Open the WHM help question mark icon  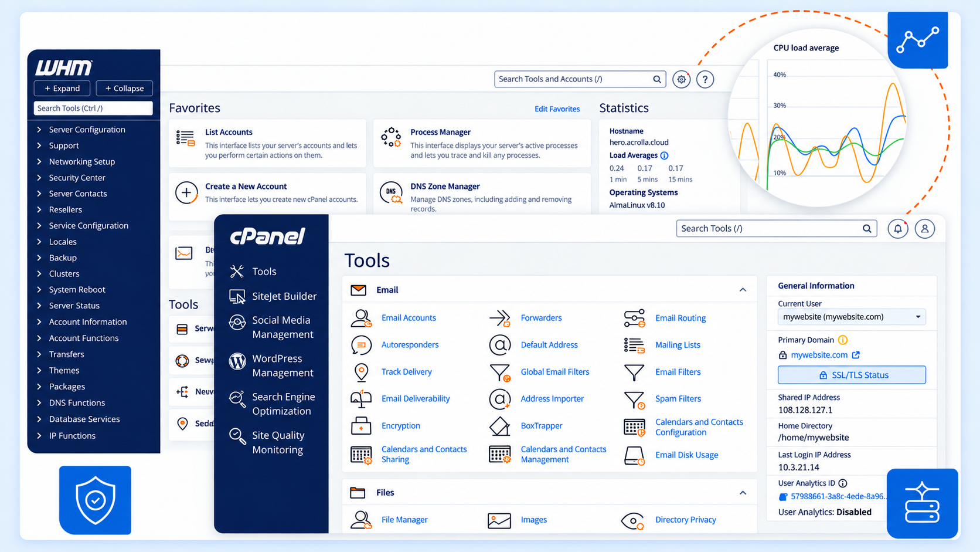(x=705, y=79)
